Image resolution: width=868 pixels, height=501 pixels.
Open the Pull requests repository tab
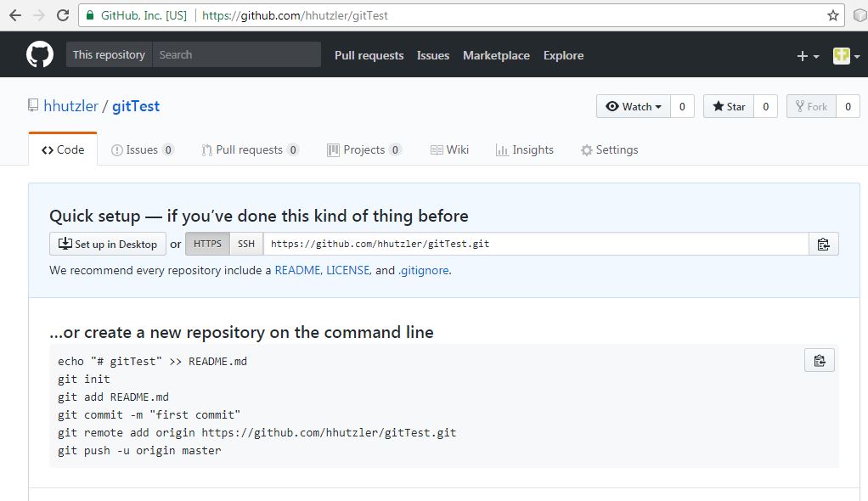251,149
